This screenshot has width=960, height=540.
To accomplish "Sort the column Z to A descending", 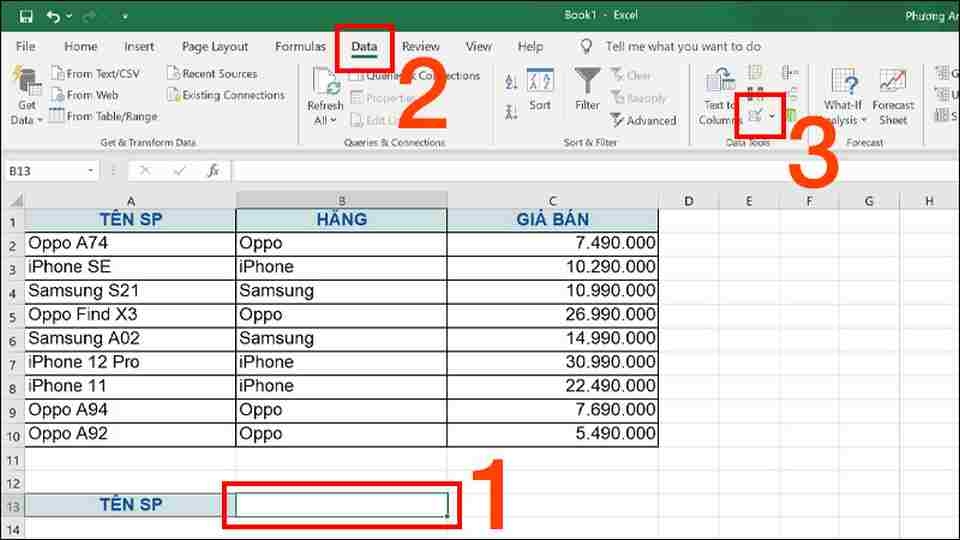I will pyautogui.click(x=511, y=112).
